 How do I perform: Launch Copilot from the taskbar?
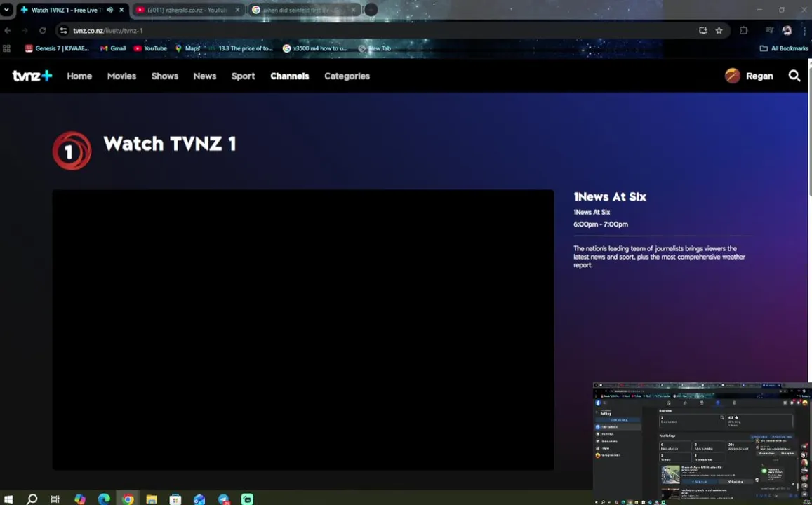(80, 499)
